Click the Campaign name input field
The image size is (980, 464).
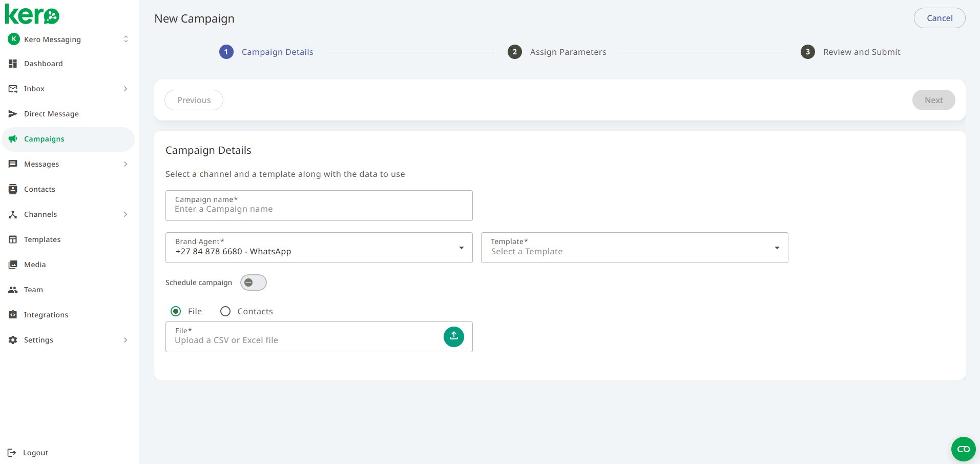pyautogui.click(x=319, y=206)
